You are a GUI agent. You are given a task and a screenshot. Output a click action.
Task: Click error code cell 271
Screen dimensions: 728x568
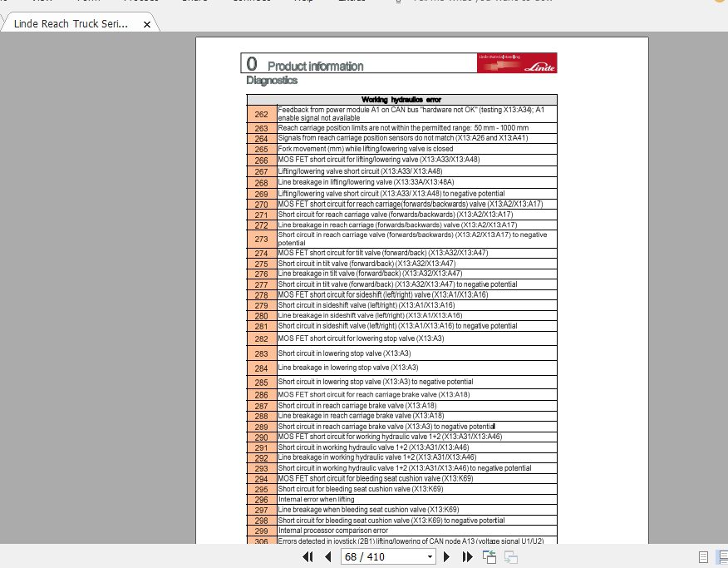click(262, 215)
